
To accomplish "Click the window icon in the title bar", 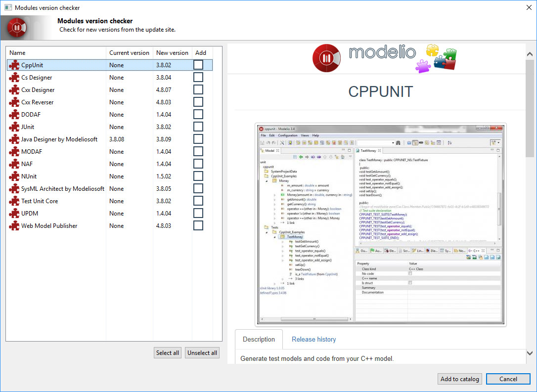I will (x=8, y=7).
